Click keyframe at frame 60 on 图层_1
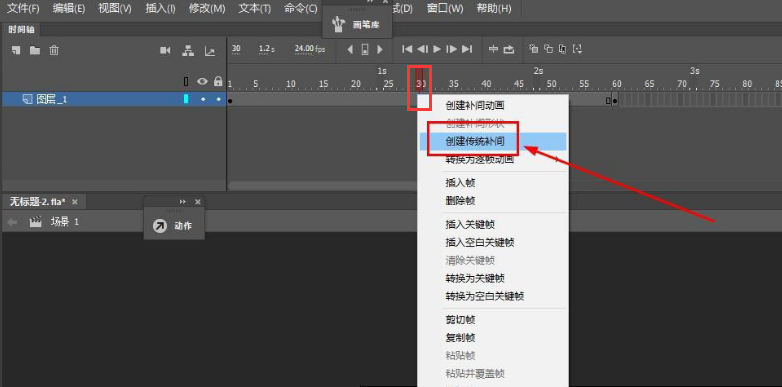 tap(615, 100)
